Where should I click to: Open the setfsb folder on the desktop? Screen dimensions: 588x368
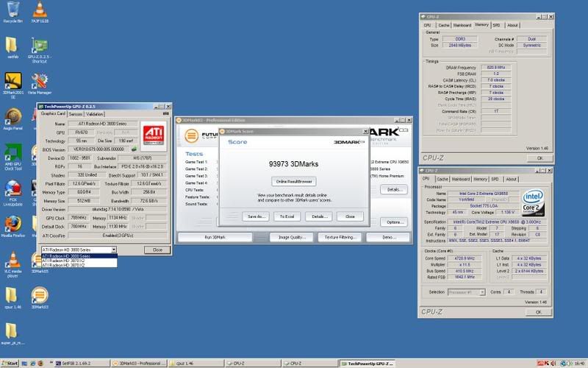click(12, 47)
